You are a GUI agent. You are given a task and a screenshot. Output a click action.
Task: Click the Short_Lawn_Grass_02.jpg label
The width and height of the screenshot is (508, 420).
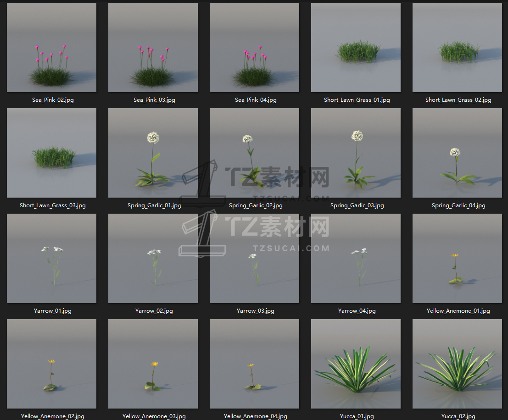458,100
